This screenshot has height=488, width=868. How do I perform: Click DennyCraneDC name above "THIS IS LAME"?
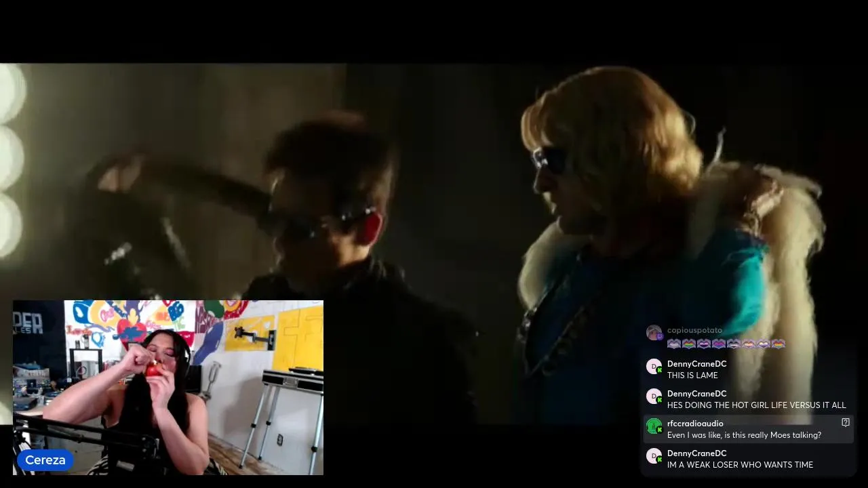click(696, 364)
